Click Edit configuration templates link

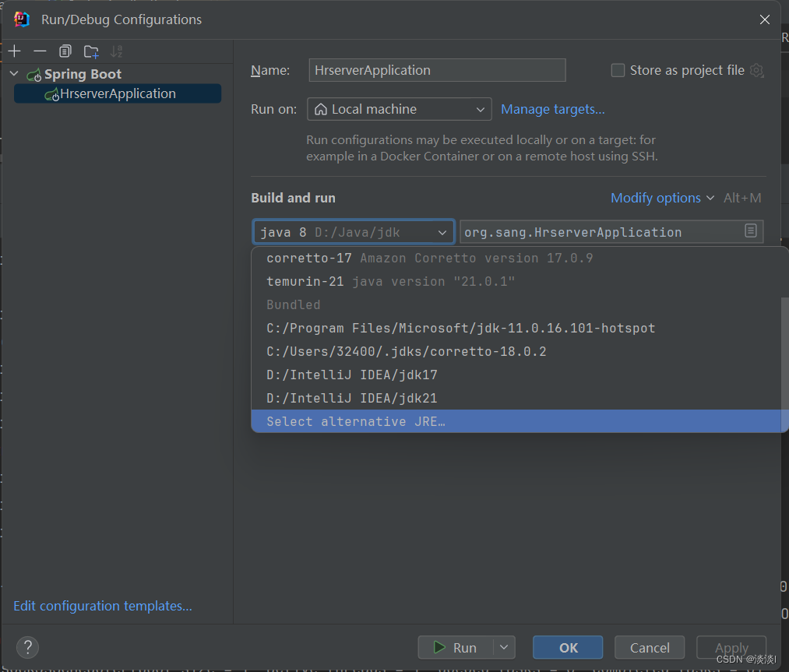[x=101, y=605]
